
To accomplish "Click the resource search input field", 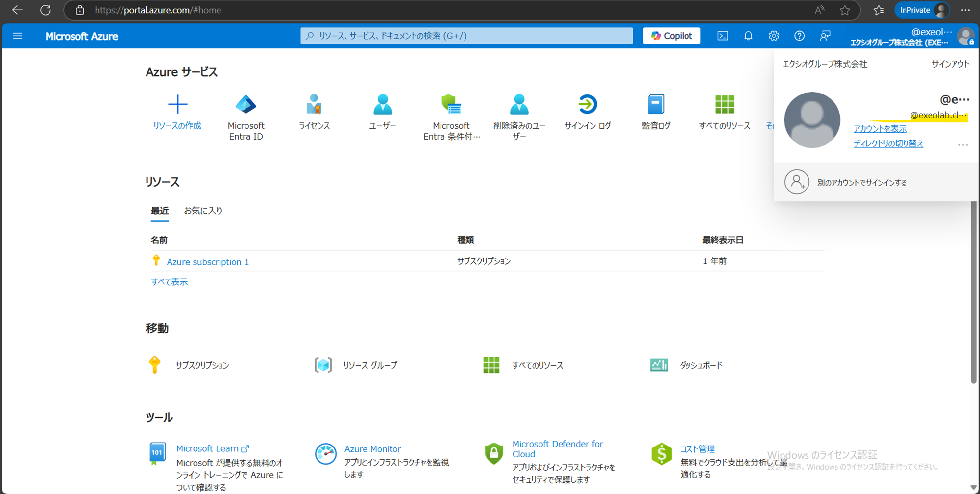I will click(466, 36).
